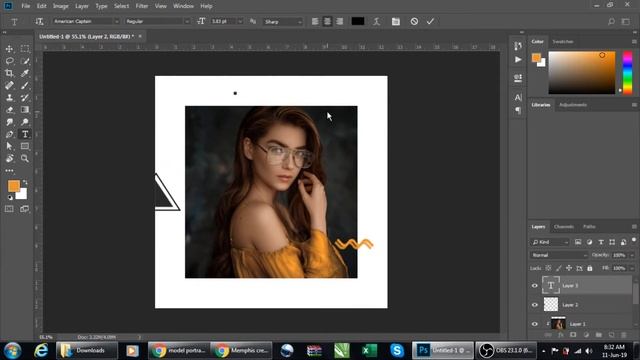Right align the text

click(340, 21)
